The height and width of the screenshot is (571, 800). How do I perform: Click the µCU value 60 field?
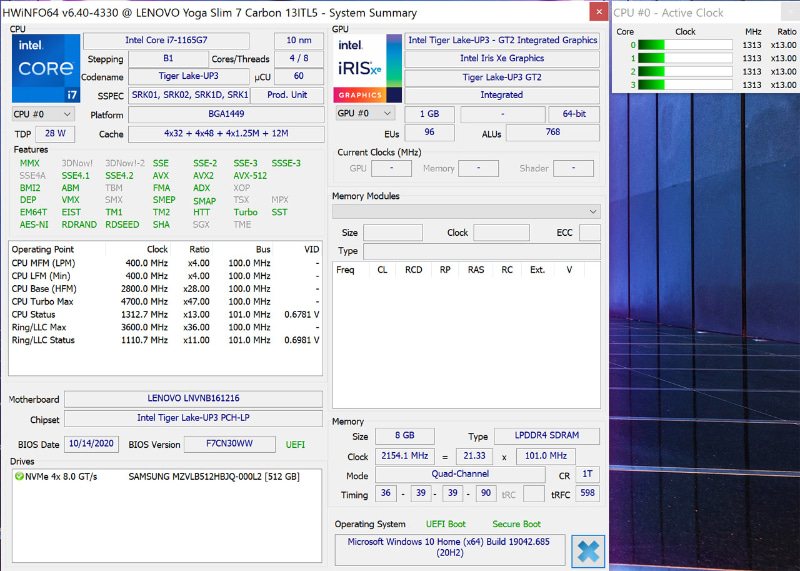coord(298,77)
